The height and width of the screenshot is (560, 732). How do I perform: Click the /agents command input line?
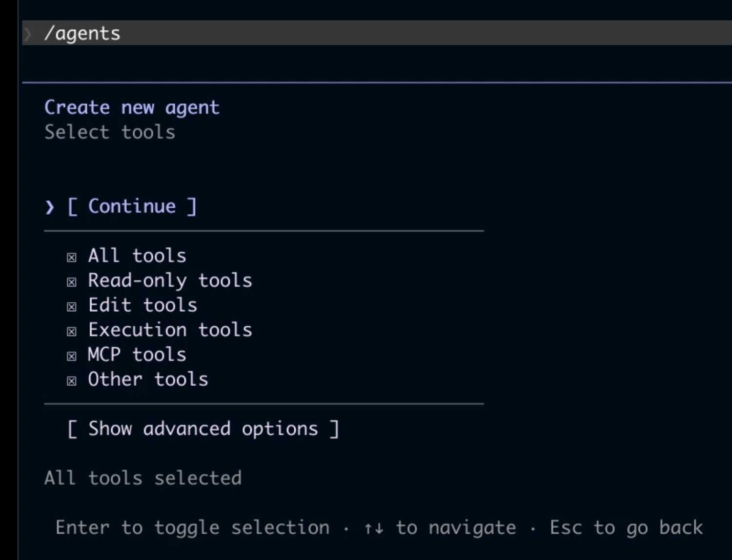tap(377, 33)
